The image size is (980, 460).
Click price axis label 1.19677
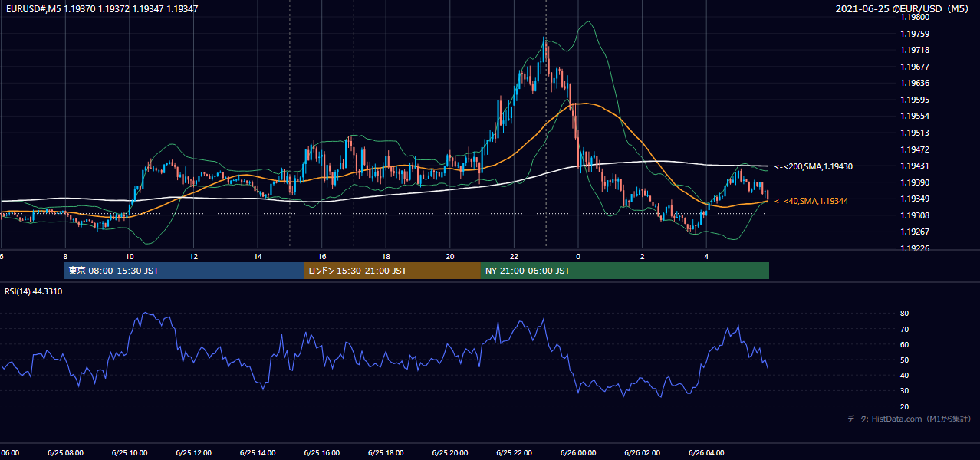[916, 67]
